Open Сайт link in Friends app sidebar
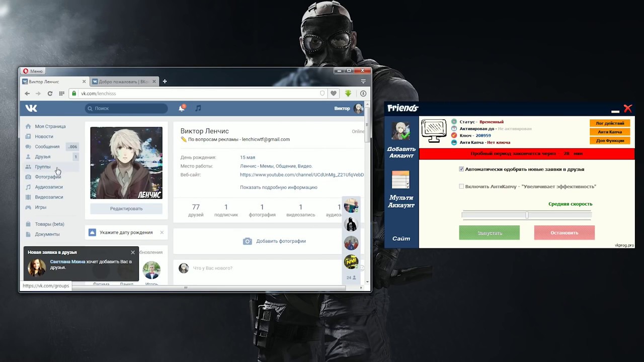The width and height of the screenshot is (644, 362). coord(401,238)
